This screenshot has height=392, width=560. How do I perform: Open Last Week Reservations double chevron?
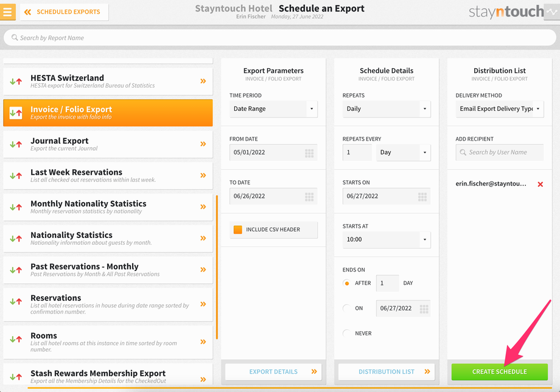point(203,175)
